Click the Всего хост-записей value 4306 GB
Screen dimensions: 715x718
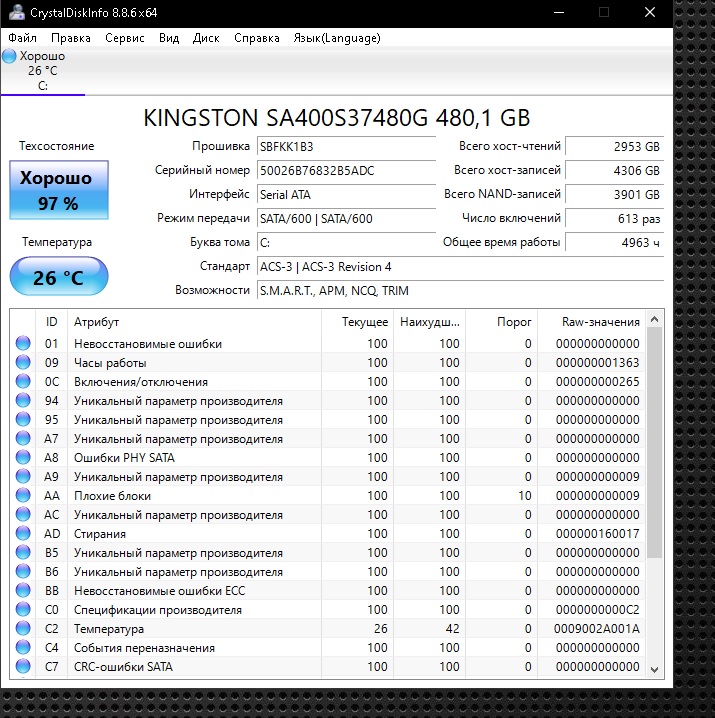(614, 171)
